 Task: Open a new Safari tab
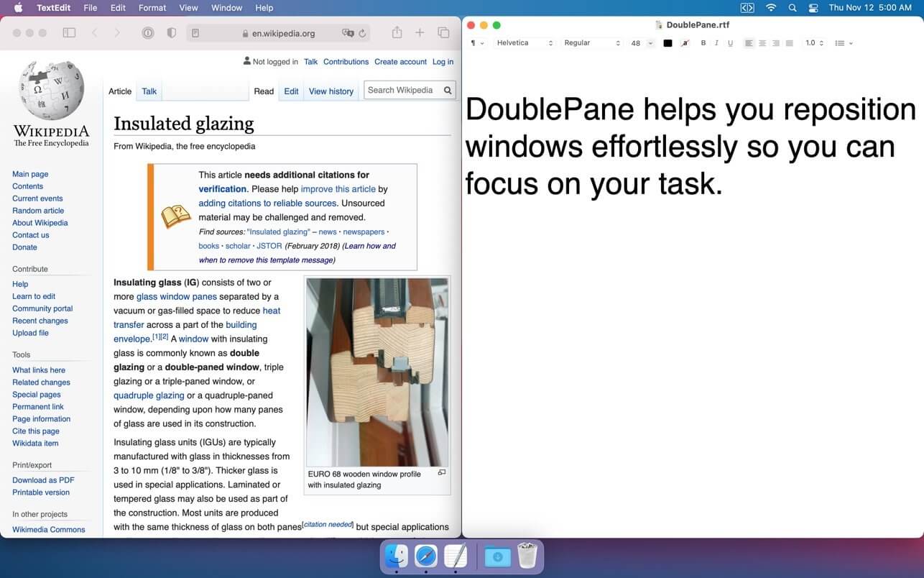pos(420,33)
